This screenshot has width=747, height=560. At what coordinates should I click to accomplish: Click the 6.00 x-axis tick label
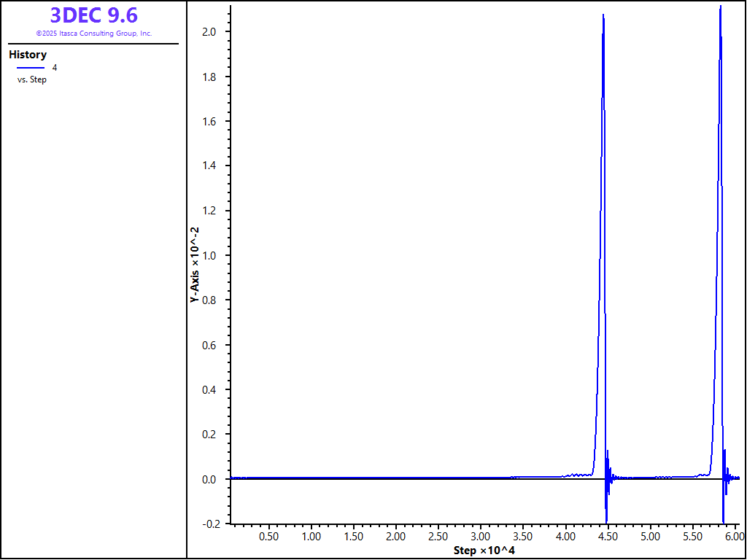coord(734,537)
